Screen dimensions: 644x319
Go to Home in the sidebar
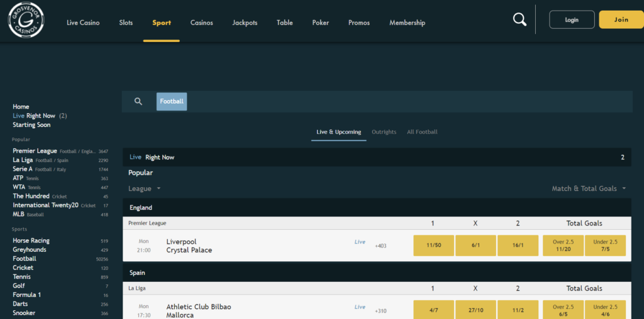pos(21,107)
